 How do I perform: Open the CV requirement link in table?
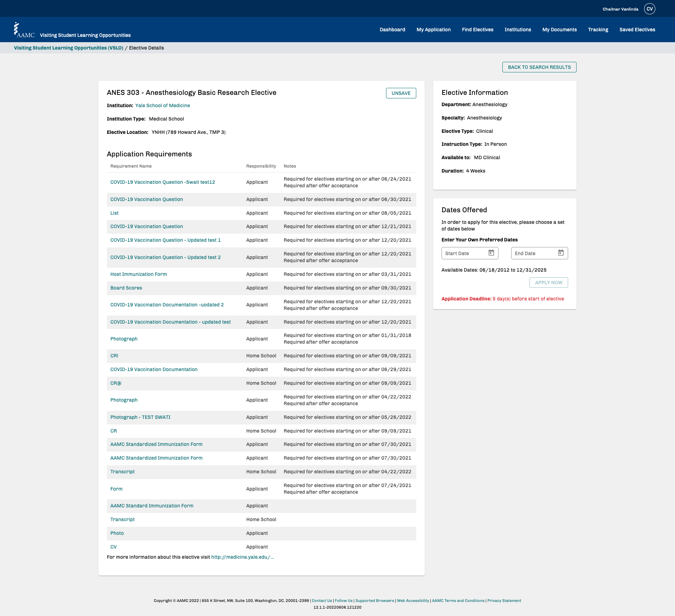114,547
